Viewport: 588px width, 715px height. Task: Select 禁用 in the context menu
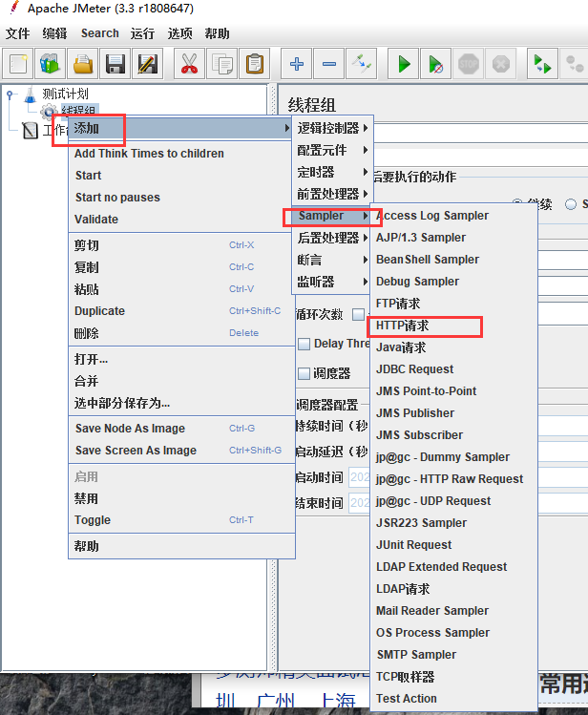point(182,498)
